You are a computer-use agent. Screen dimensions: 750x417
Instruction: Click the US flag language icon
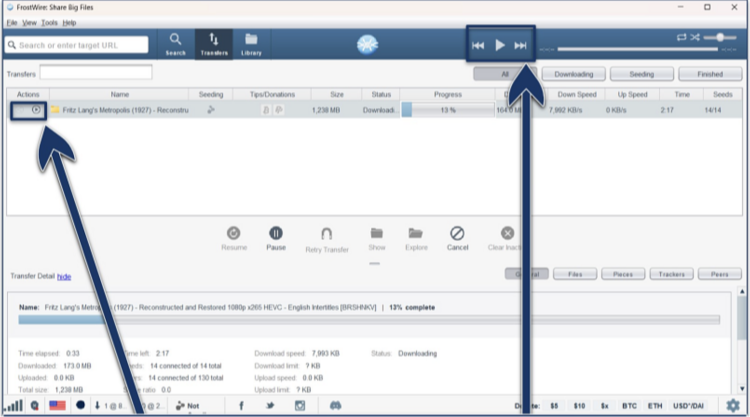click(x=57, y=406)
